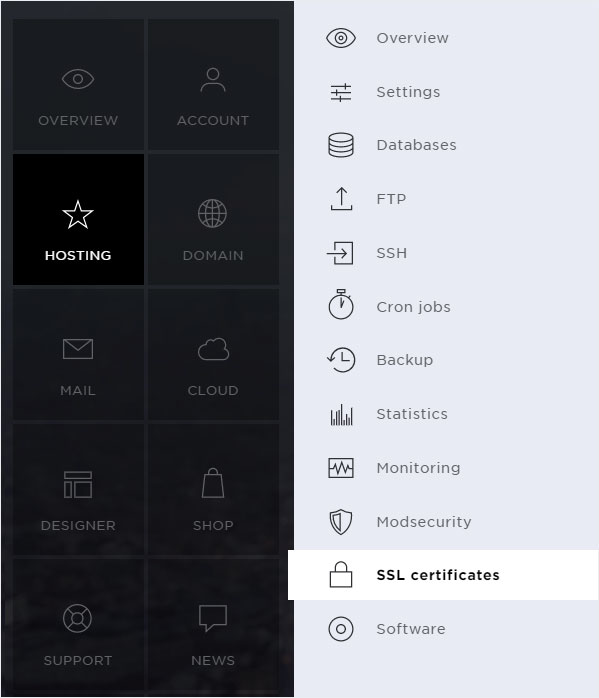Click the Software disc icon
Image resolution: width=599 pixels, height=698 pixels.
(x=341, y=629)
